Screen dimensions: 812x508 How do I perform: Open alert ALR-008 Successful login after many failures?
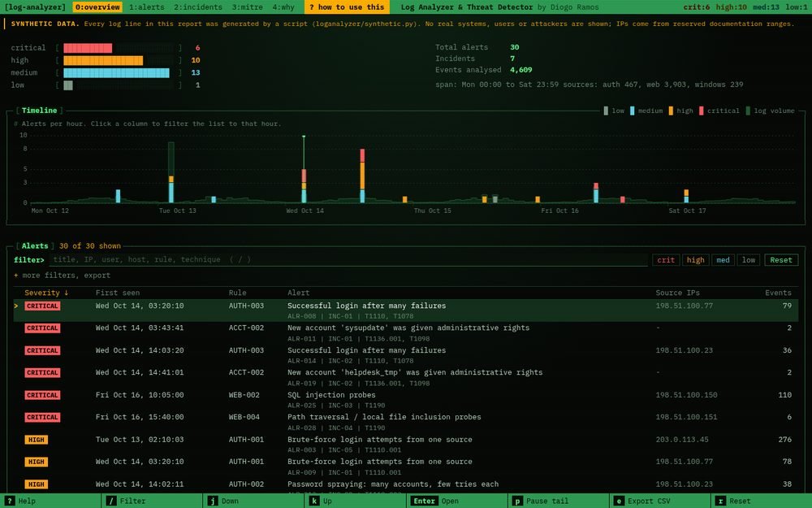point(405,310)
